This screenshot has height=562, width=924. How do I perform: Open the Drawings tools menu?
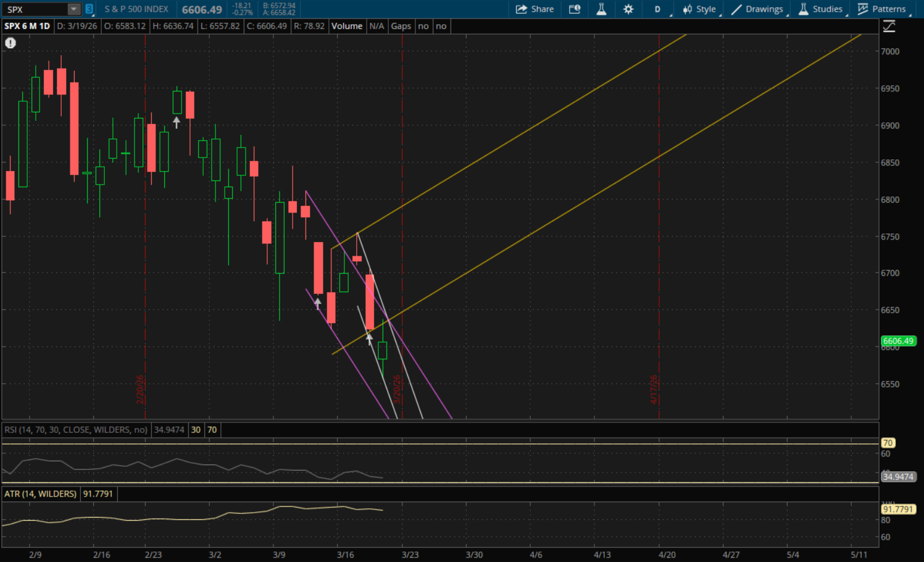point(757,9)
